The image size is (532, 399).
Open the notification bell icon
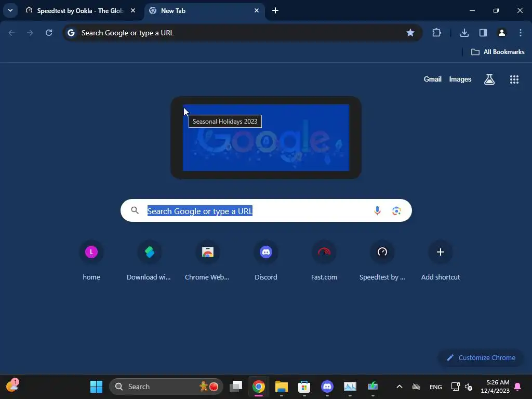pyautogui.click(x=518, y=387)
